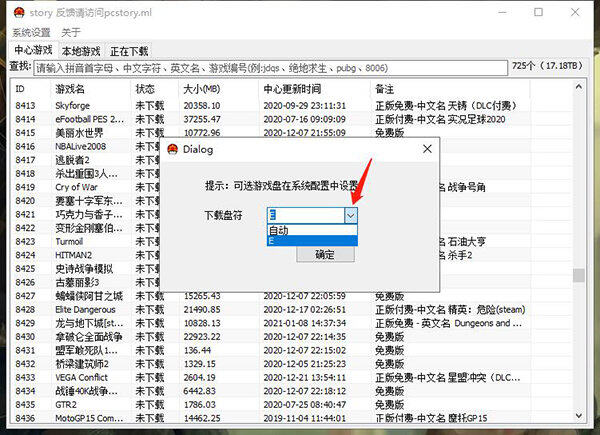The width and height of the screenshot is (600, 435).
Task: Click the Dialog window icon
Action: point(173,149)
